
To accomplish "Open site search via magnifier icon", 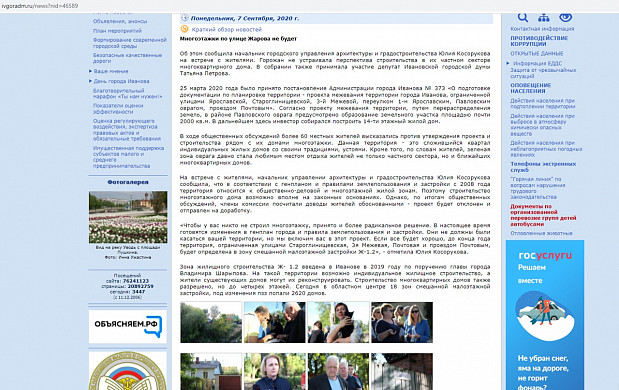I will click(x=523, y=17).
